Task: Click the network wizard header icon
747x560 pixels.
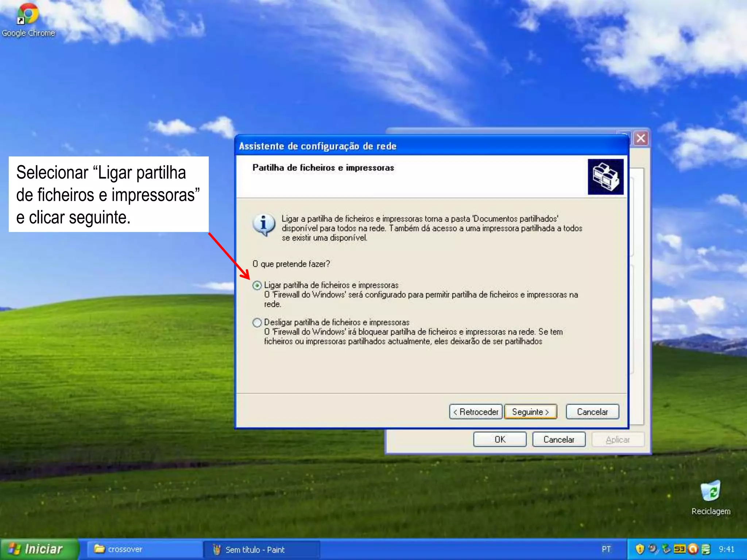Action: coord(605,177)
